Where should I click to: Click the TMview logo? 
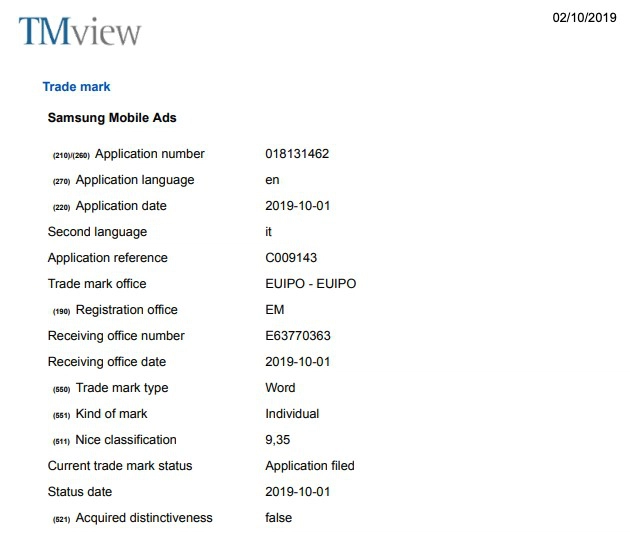[79, 32]
